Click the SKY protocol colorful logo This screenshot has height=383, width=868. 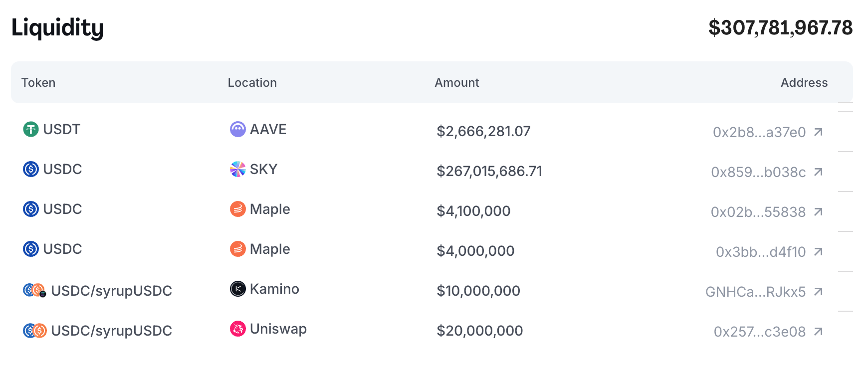pyautogui.click(x=237, y=170)
